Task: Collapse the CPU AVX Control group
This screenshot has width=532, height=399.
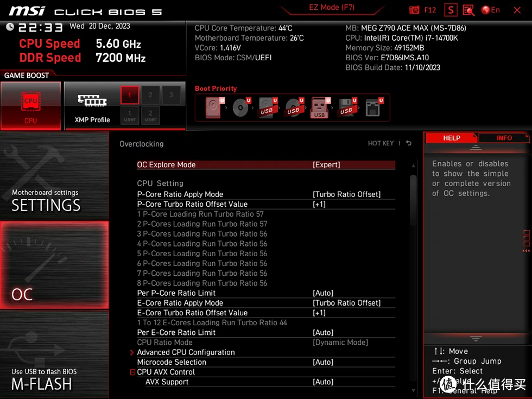Action: [x=132, y=372]
